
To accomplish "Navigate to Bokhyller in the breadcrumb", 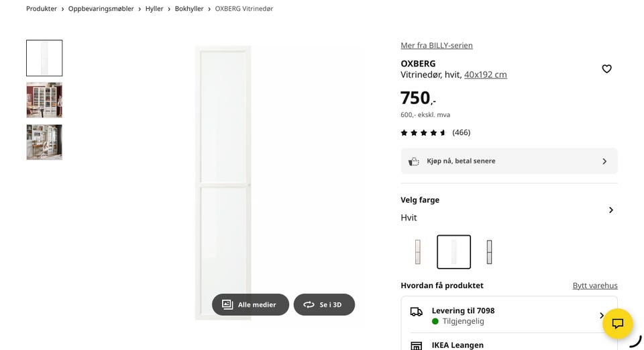I will click(x=189, y=9).
